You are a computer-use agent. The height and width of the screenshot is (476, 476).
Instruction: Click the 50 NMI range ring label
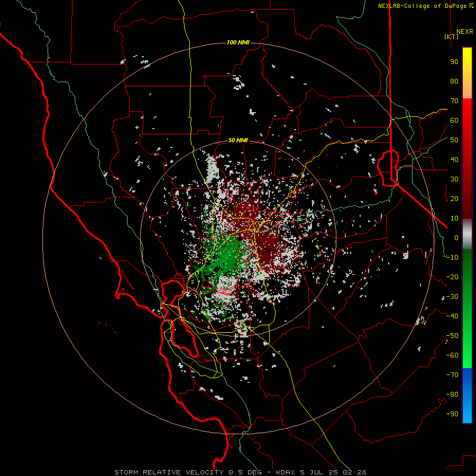[238, 140]
